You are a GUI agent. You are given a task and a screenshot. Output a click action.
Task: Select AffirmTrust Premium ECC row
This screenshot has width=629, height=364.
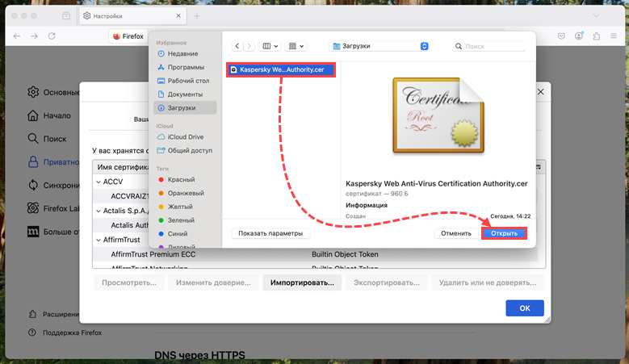point(315,254)
